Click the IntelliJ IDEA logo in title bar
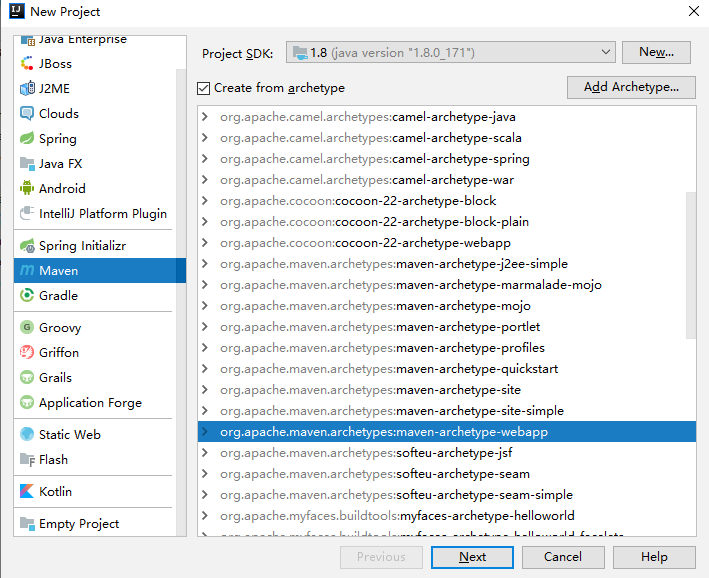This screenshot has width=709, height=578. [x=17, y=11]
